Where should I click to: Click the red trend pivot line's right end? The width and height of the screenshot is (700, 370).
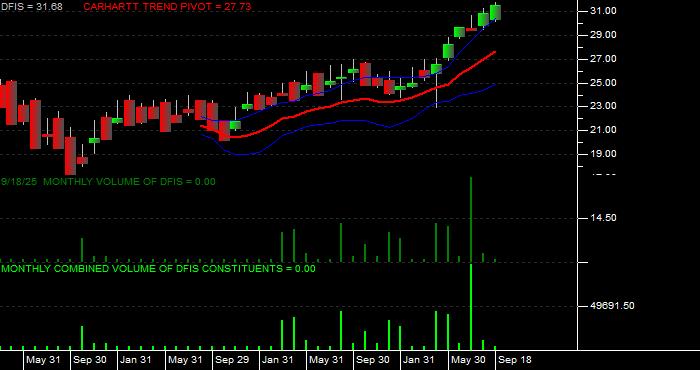pyautogui.click(x=494, y=52)
